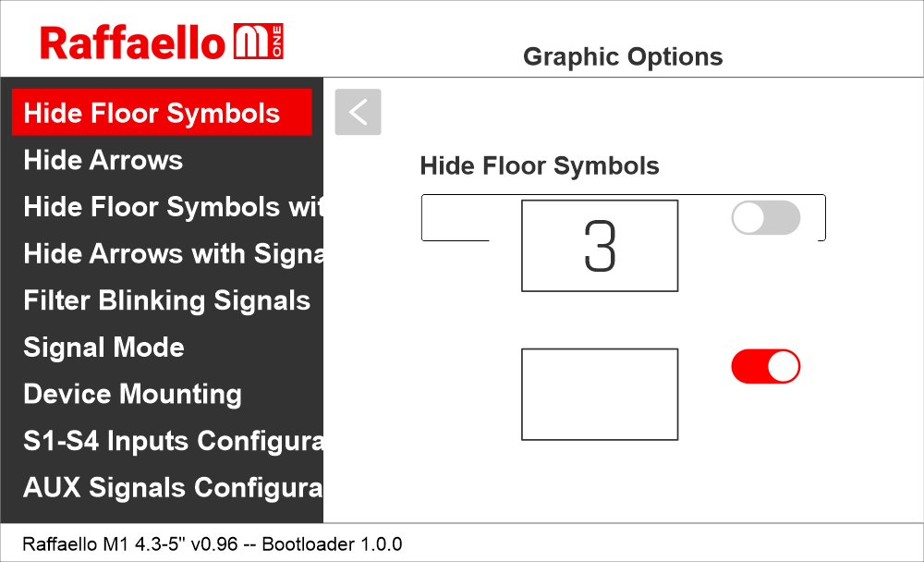Screen dimensions: 924x562
Task: Open AUX Signals Configuration
Action: (x=173, y=488)
